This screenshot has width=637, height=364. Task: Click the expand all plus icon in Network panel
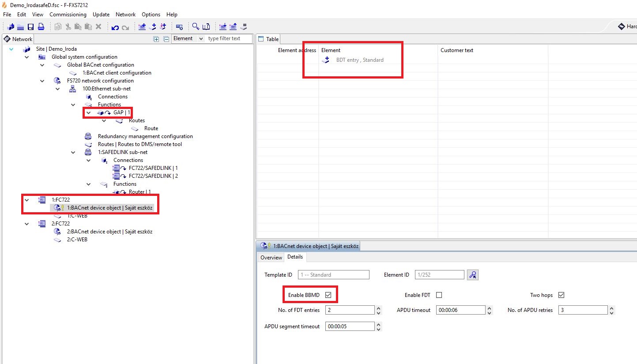tap(156, 39)
